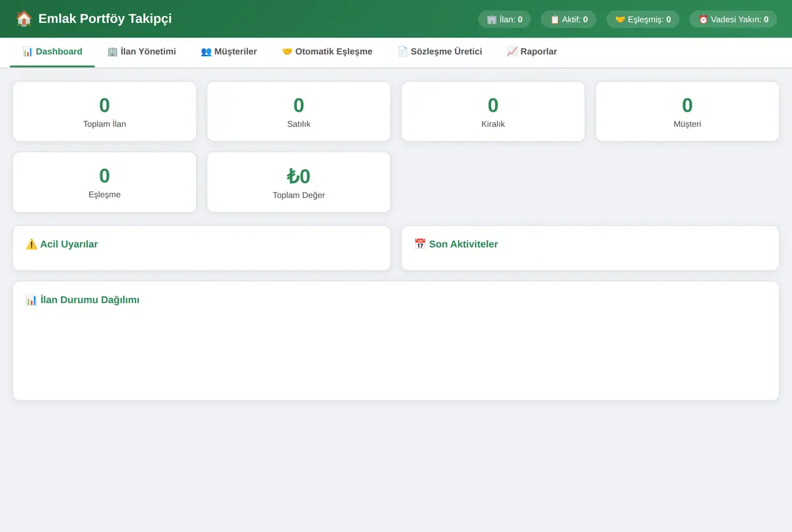792x532 pixels.
Task: View the Raporlar tab
Action: click(x=531, y=51)
